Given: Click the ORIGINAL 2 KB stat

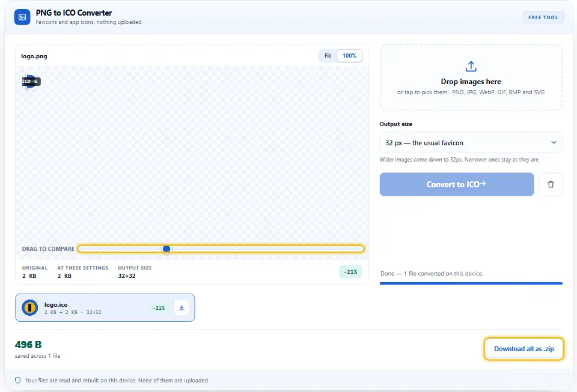Looking at the screenshot, I should [35, 272].
